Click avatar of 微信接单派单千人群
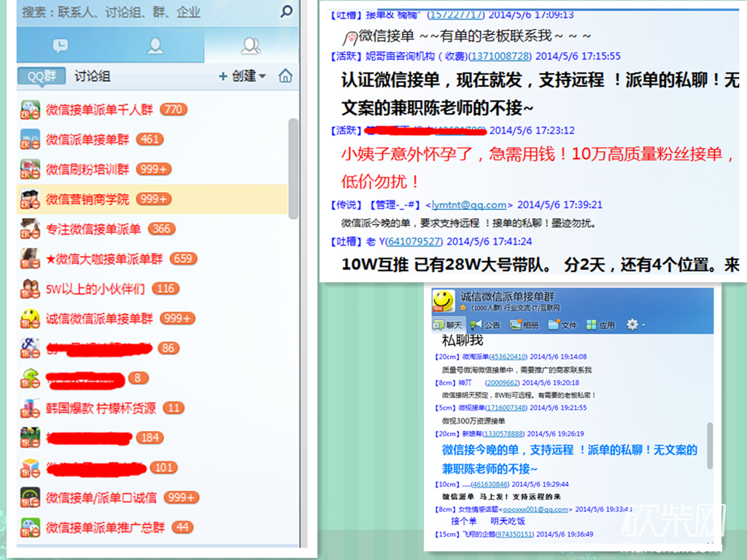Viewport: 747px width, 560px height. click(x=30, y=109)
